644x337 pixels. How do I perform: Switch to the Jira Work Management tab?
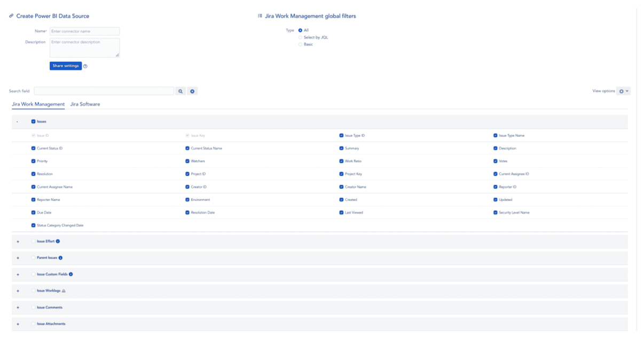[38, 104]
